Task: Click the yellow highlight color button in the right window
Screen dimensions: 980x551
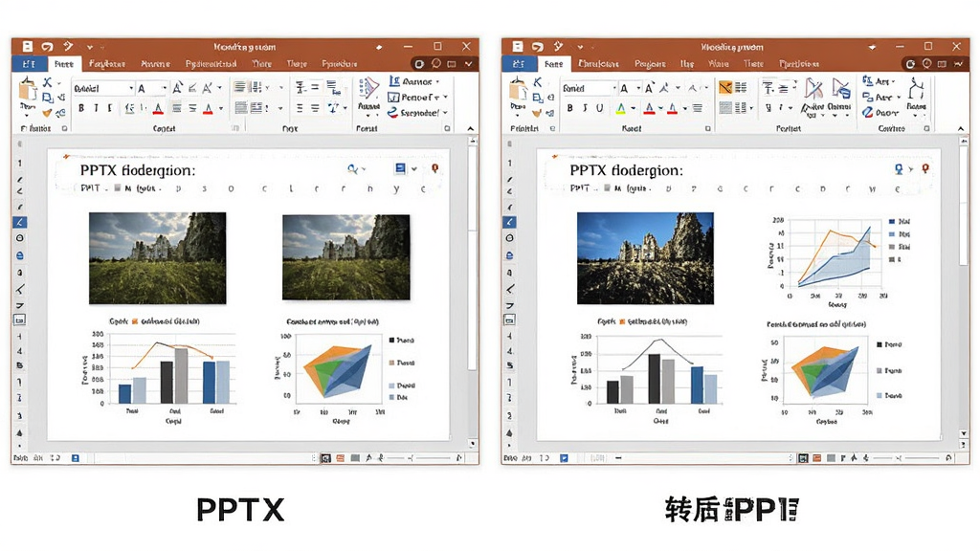Action: pos(620,108)
